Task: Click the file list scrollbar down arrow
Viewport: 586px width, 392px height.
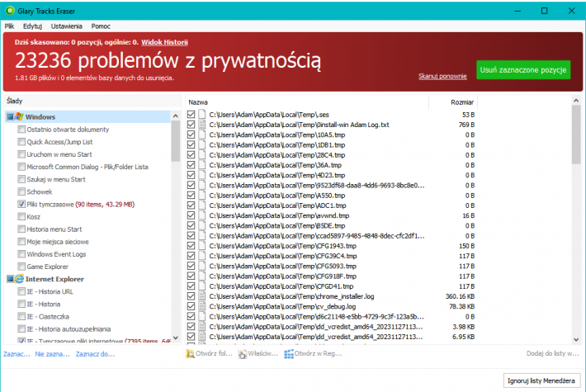Action: pos(576,339)
